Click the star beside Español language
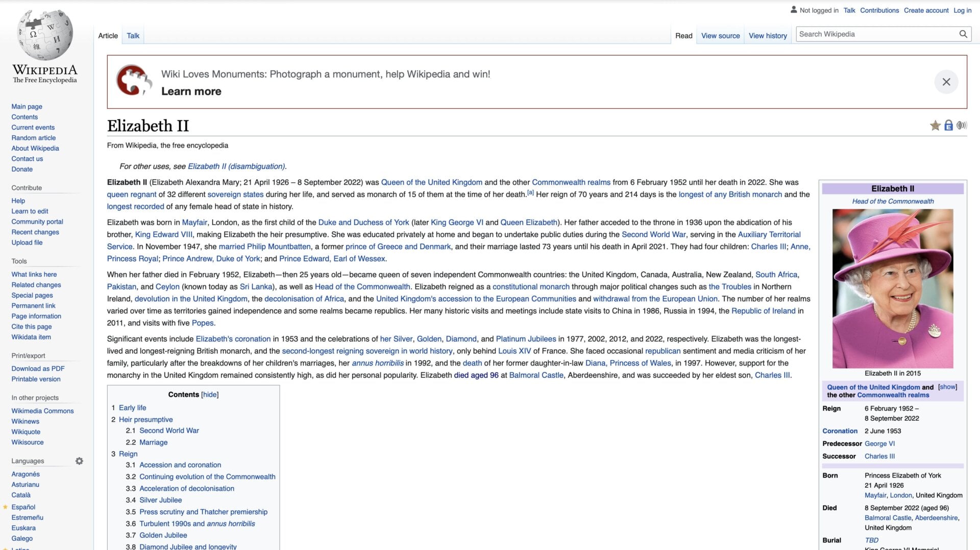The image size is (980, 550). (x=6, y=507)
